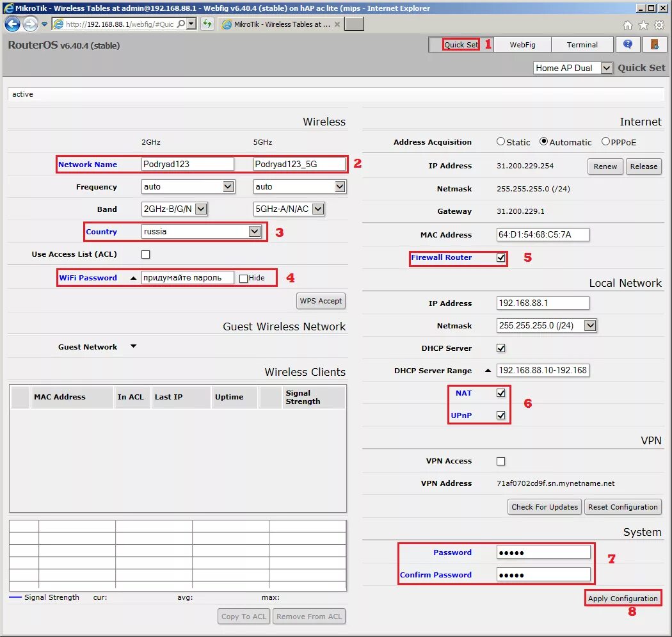
Task: Toggle the NAT checkbox
Action: pyautogui.click(x=500, y=392)
